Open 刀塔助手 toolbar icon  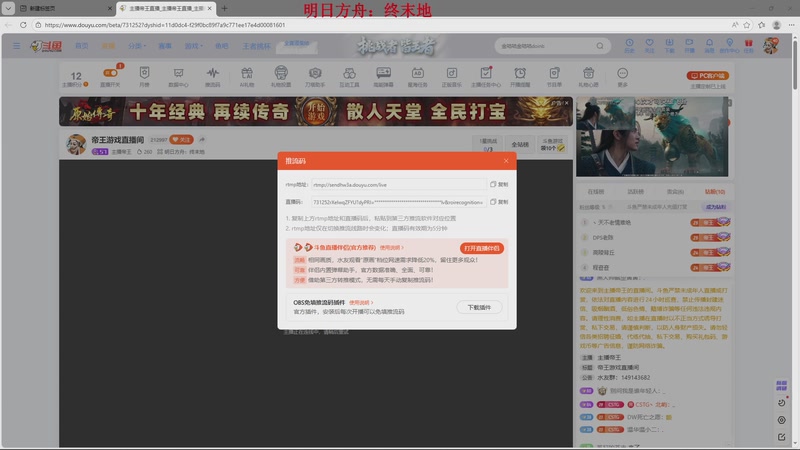point(315,77)
